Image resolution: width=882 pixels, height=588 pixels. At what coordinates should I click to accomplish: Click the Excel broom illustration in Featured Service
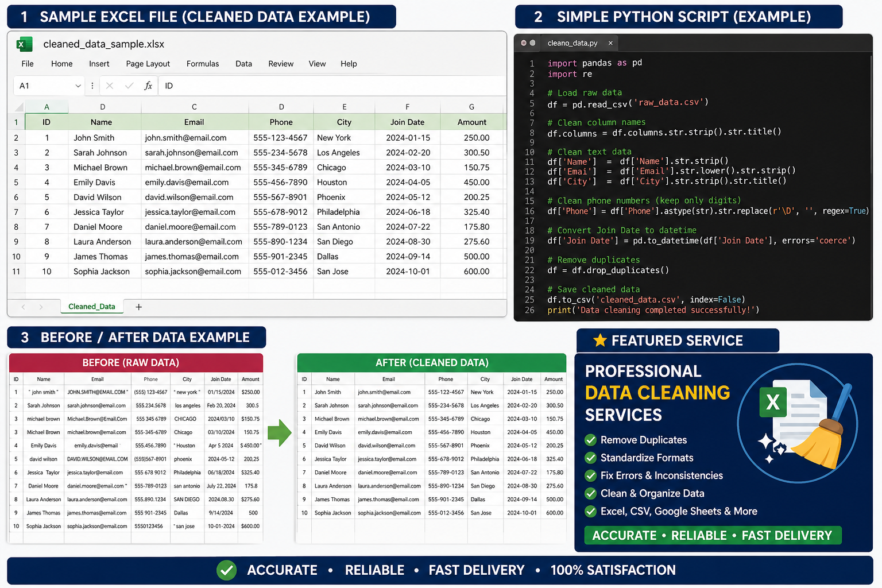[x=798, y=423]
